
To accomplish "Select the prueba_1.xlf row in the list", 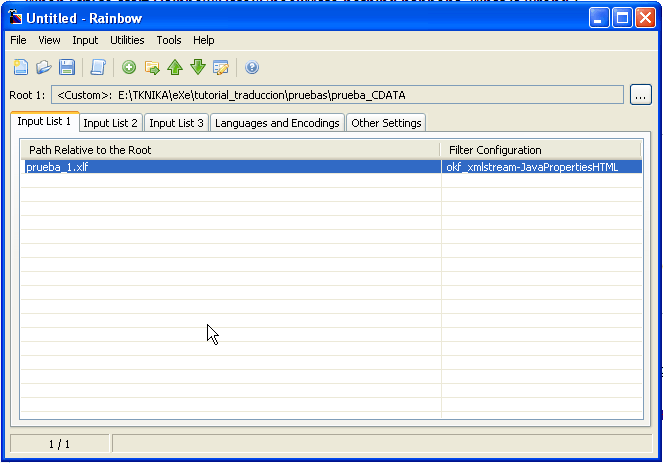I will [x=230, y=167].
